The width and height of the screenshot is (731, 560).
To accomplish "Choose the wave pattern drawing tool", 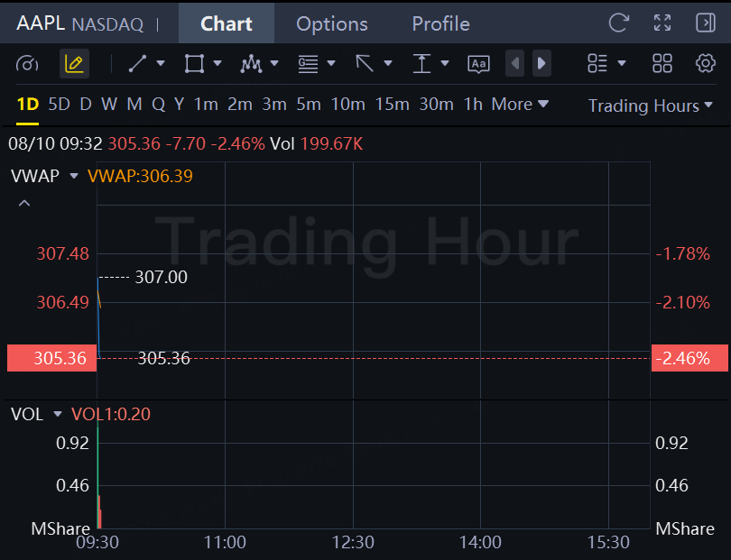I will [251, 64].
